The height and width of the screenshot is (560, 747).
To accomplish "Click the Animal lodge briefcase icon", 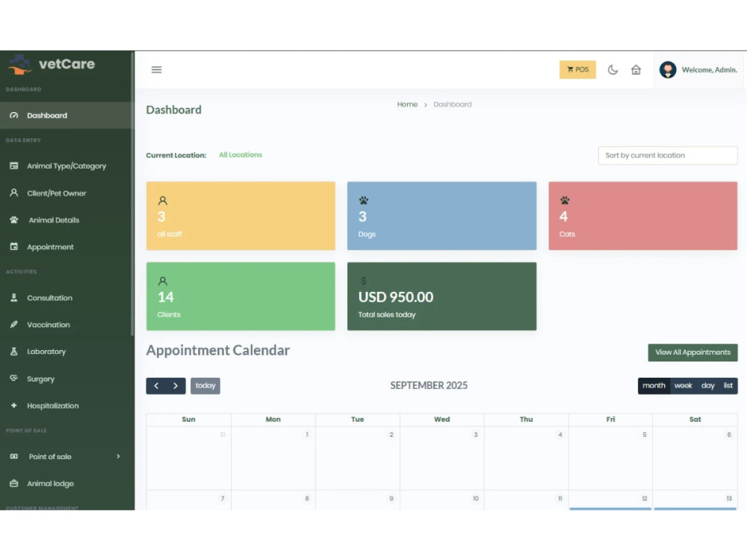I will (13, 483).
